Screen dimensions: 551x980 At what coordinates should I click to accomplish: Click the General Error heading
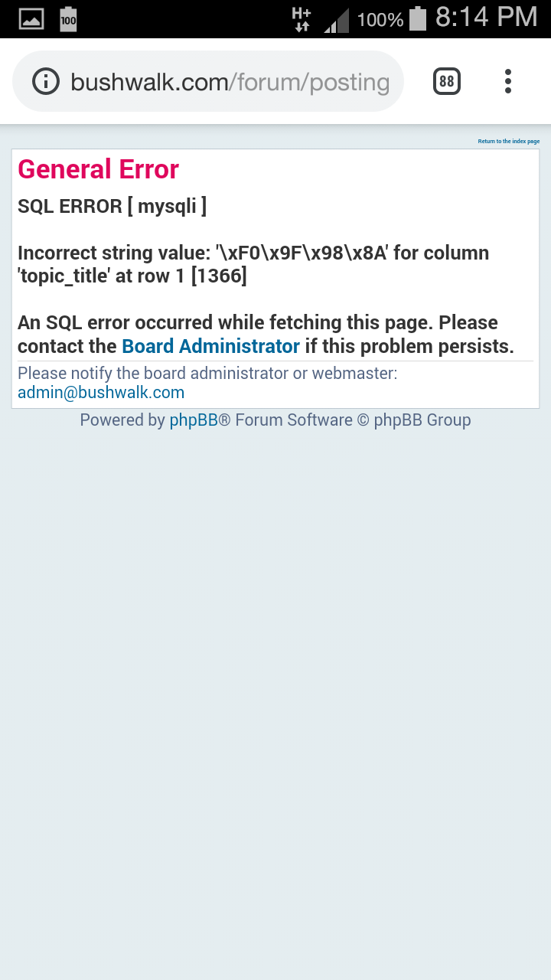(x=98, y=169)
